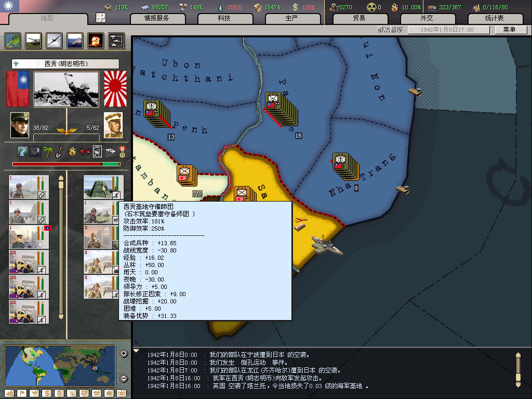Select the attacker HQ division with flag
Screen dimensions: 532x399
(29, 237)
